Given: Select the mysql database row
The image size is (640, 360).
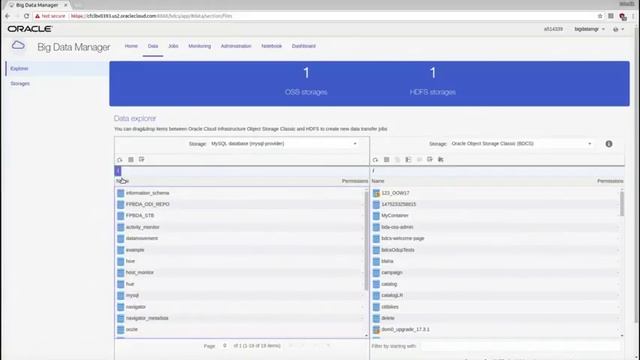Looking at the screenshot, I should point(239,295).
